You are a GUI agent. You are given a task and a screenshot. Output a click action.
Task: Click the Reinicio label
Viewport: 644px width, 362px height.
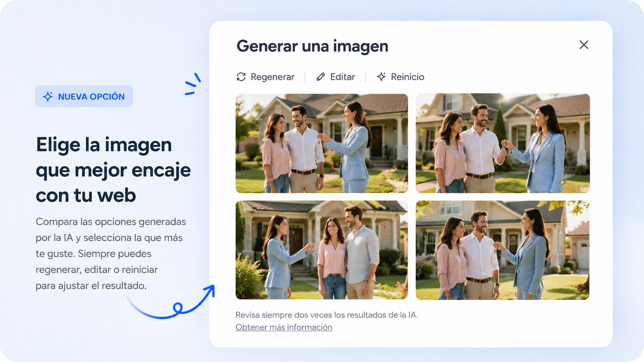point(408,77)
